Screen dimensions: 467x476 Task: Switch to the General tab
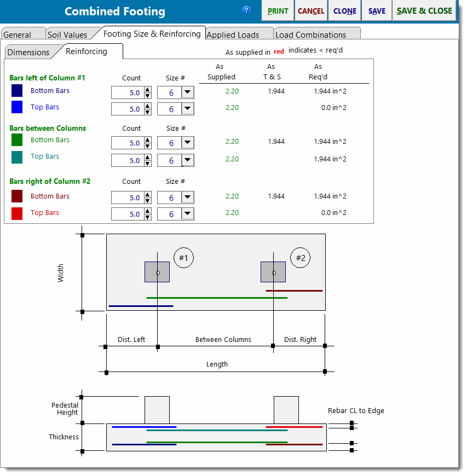[x=18, y=34]
